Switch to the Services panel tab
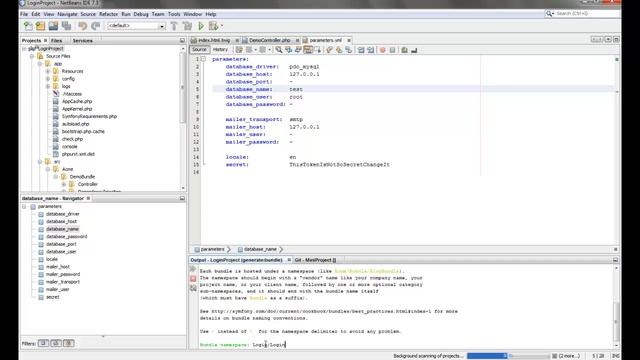Screen dimensions: 640x360 coord(82,41)
